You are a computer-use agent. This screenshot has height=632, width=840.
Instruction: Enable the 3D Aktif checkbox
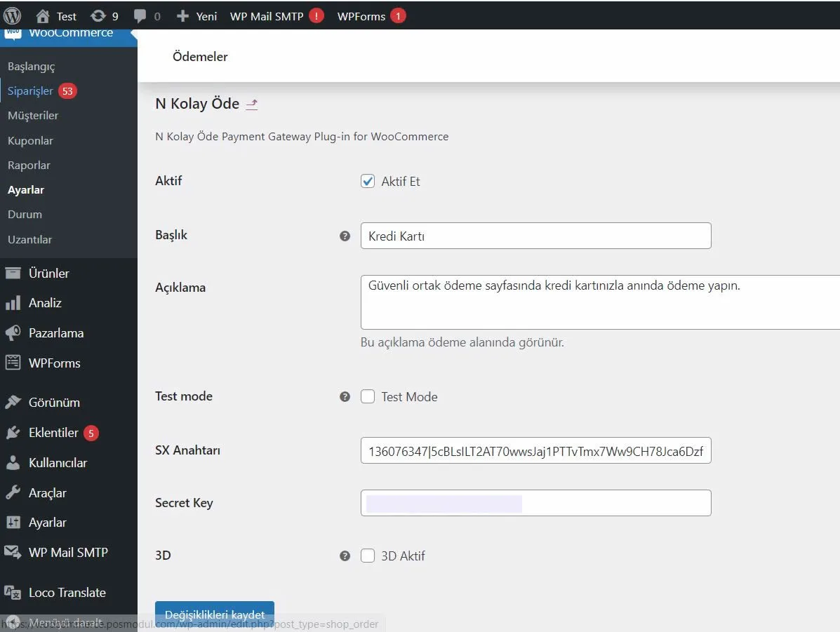pos(368,556)
